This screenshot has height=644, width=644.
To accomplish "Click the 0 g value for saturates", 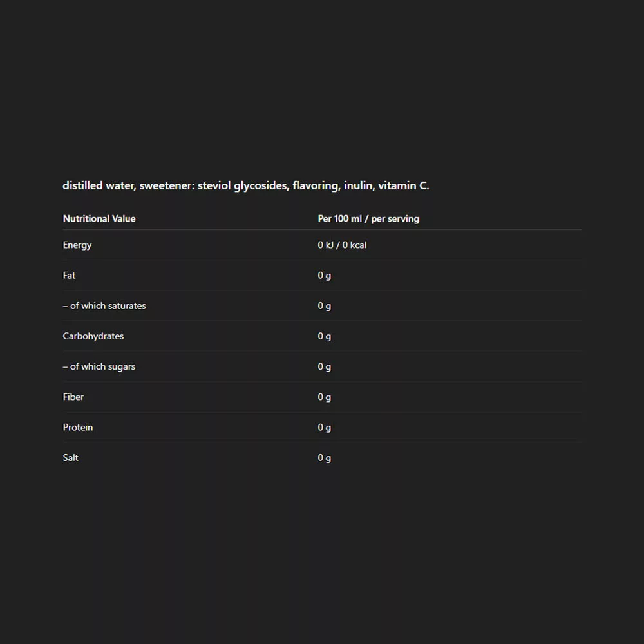I will click(325, 306).
